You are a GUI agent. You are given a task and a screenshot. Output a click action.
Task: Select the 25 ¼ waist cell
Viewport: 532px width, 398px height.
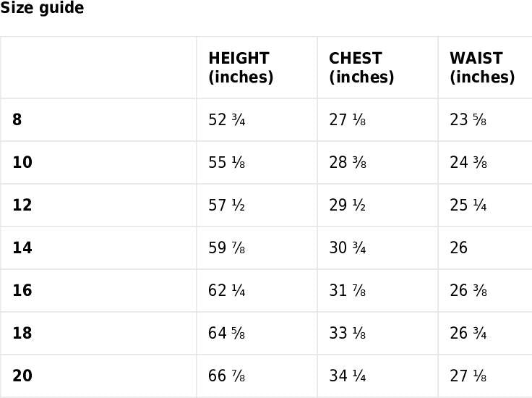[468, 206]
